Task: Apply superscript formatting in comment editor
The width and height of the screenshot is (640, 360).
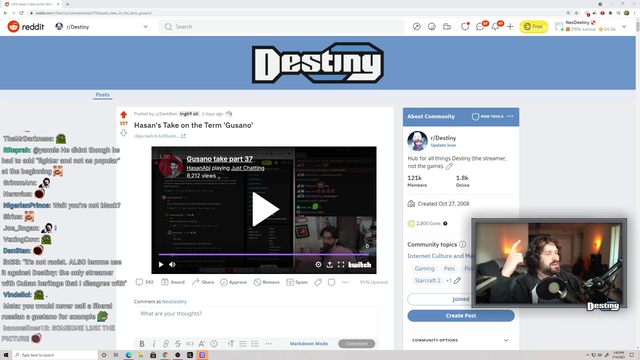Action: click(202, 344)
